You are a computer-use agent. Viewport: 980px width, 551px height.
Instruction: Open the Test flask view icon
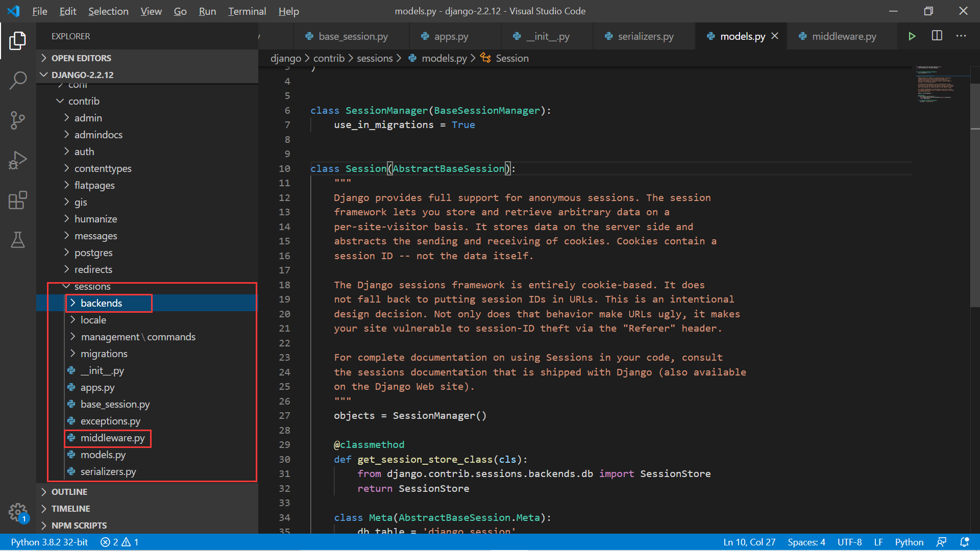(x=18, y=240)
